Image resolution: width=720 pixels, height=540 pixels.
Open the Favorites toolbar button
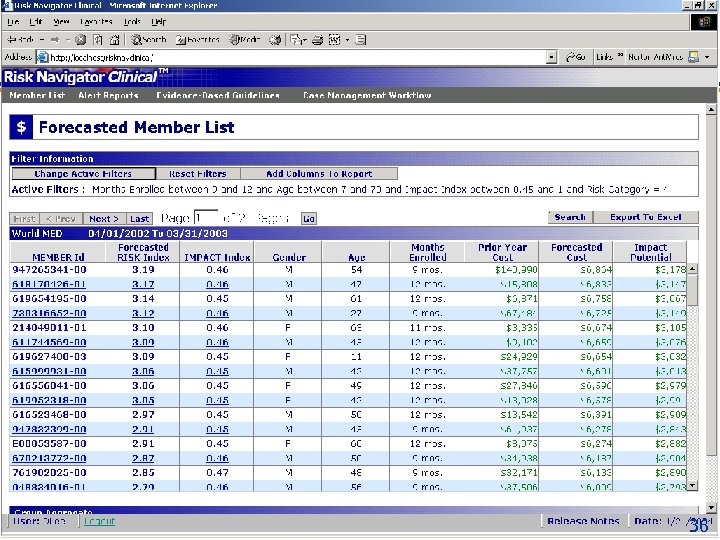pyautogui.click(x=198, y=40)
